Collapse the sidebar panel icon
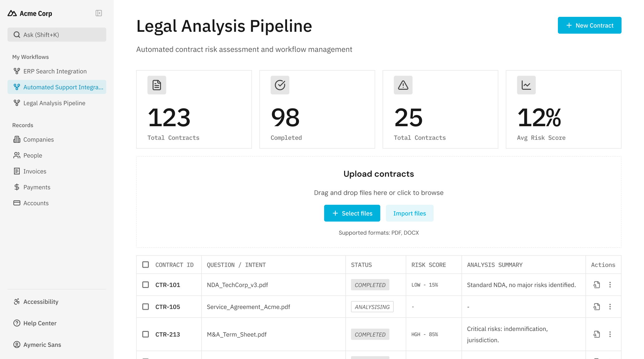This screenshot has width=644, height=359. (x=99, y=13)
